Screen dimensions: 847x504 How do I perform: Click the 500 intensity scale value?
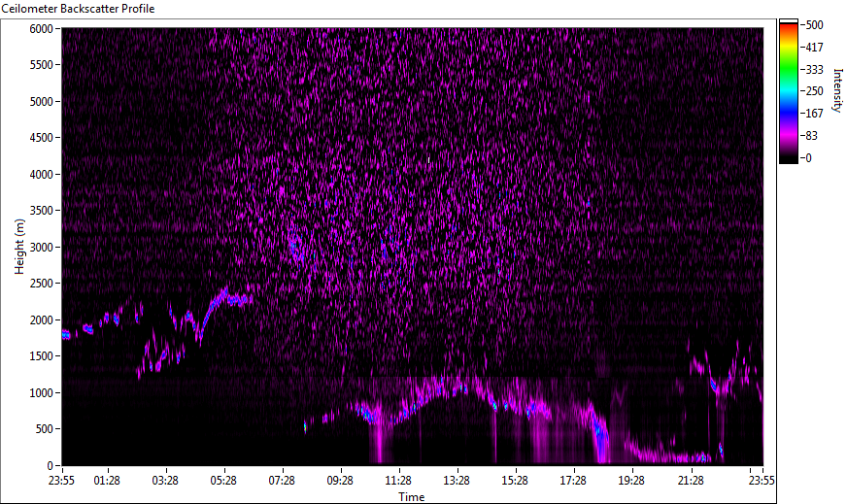[x=814, y=25]
